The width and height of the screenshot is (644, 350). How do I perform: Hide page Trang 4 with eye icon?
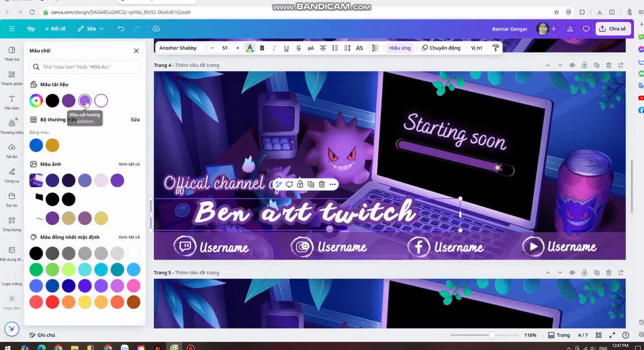point(572,65)
